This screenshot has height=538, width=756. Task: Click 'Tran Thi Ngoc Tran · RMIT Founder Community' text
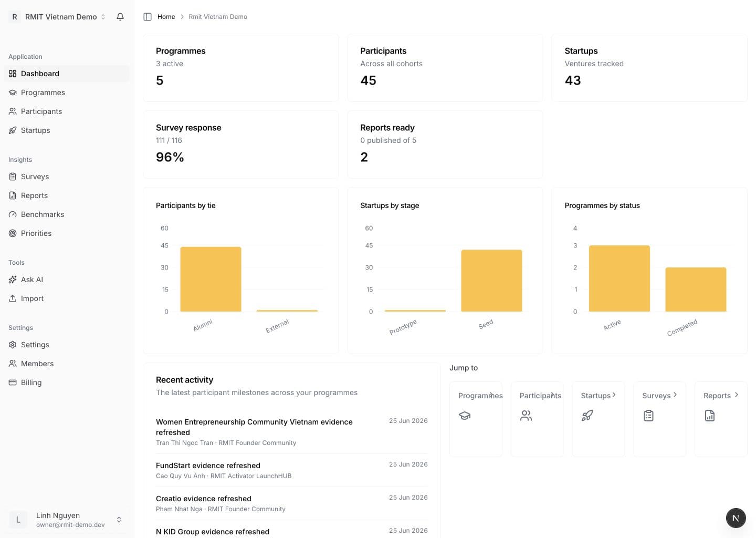pos(226,443)
